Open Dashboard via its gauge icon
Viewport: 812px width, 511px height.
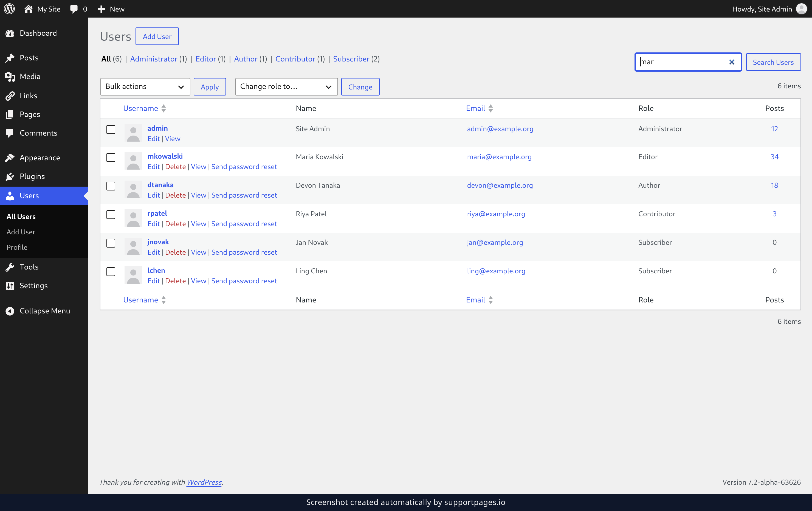coord(10,33)
